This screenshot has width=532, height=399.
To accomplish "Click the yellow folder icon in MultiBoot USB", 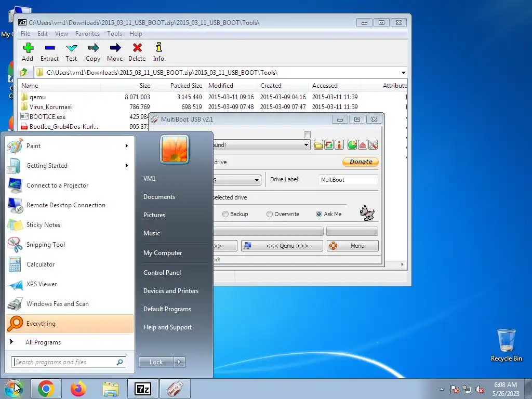I will tap(318, 145).
